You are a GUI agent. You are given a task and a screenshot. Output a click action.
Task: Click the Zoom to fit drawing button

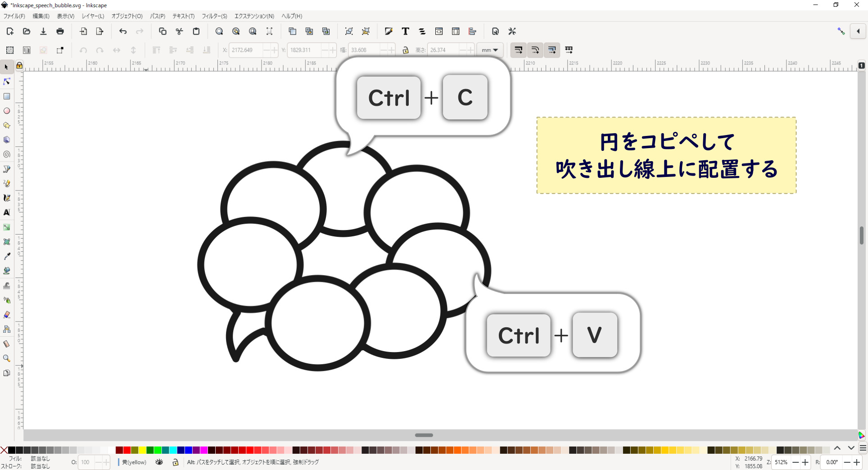[236, 32]
